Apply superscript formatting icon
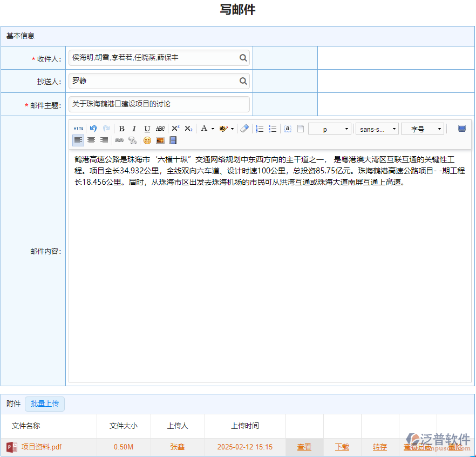The width and height of the screenshot is (476, 457). click(175, 129)
